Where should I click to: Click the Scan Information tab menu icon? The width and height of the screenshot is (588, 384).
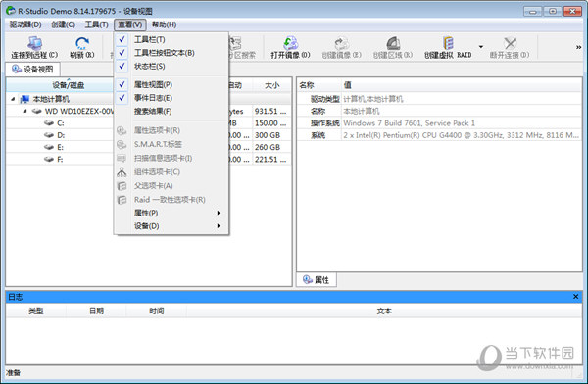(122, 159)
